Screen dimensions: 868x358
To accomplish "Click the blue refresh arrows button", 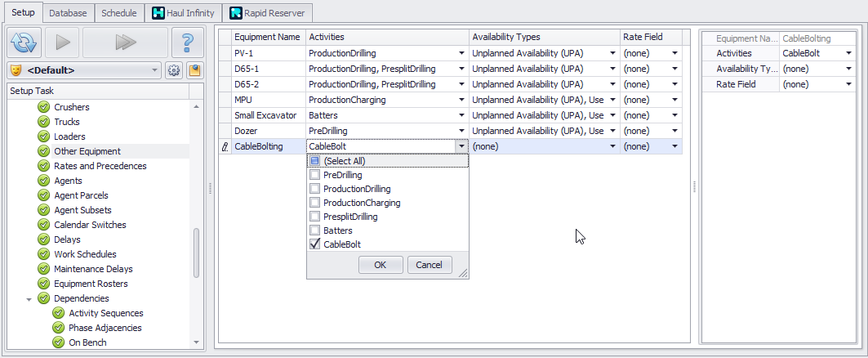I will pyautogui.click(x=24, y=43).
